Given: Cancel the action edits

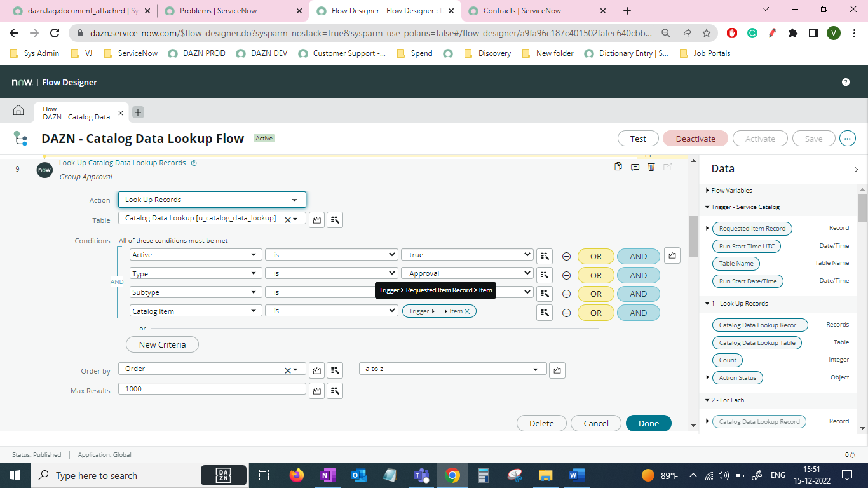Looking at the screenshot, I should [x=596, y=423].
